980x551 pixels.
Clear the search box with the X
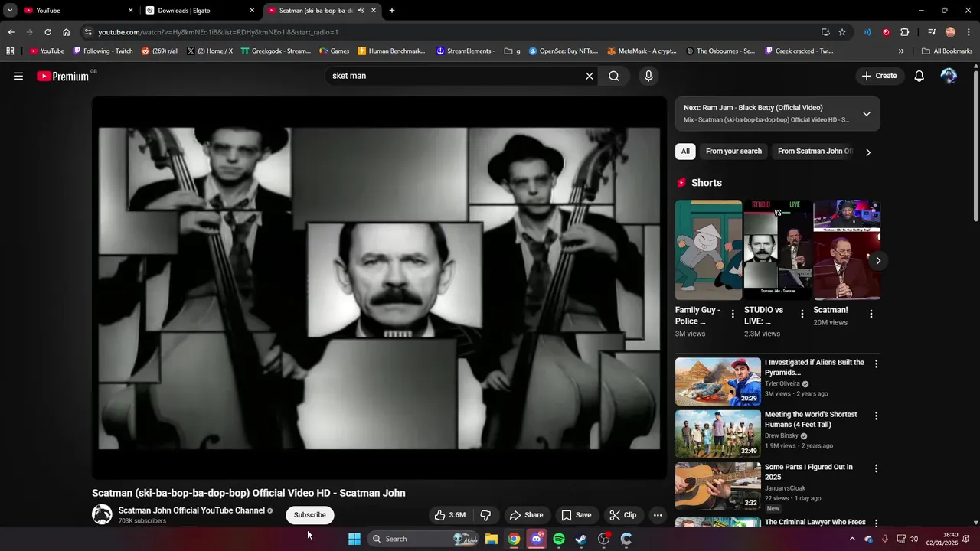coord(590,76)
